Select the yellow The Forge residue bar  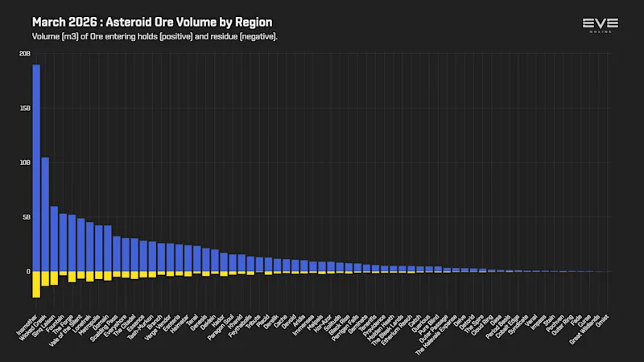(72, 277)
